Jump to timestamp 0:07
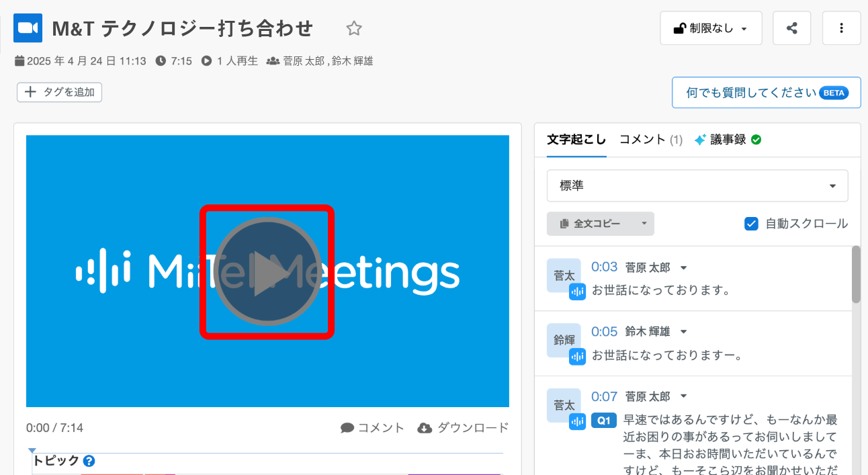868x475 pixels. point(604,396)
